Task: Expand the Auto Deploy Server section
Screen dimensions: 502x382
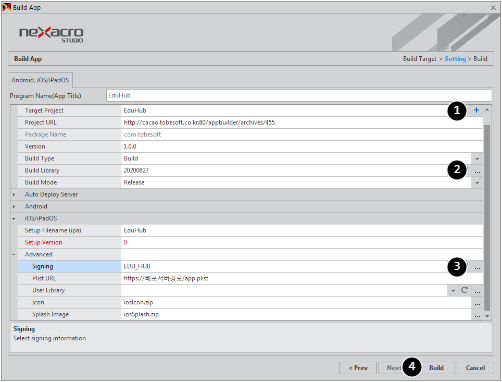Action: 14,194
